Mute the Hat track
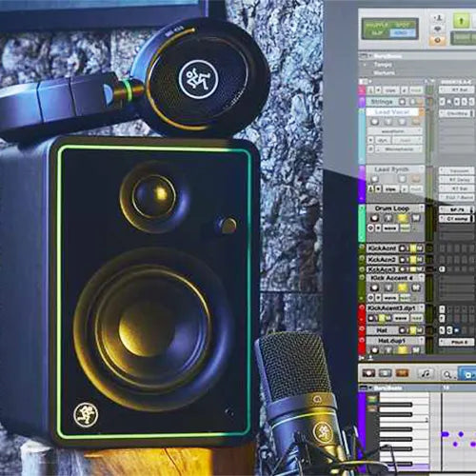Screen dimensions: 476x476 point(420,330)
